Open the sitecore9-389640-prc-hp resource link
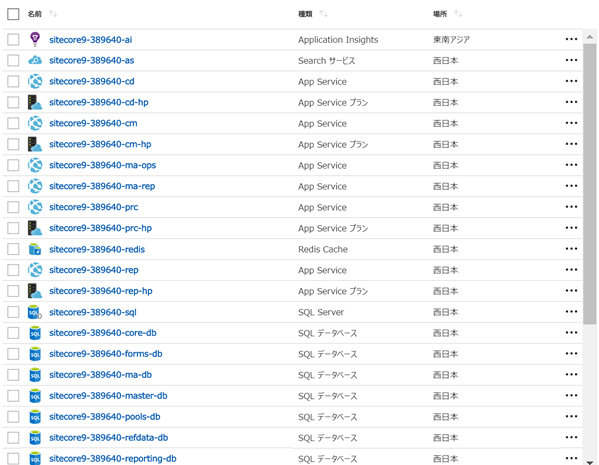599x465 pixels. click(x=100, y=228)
